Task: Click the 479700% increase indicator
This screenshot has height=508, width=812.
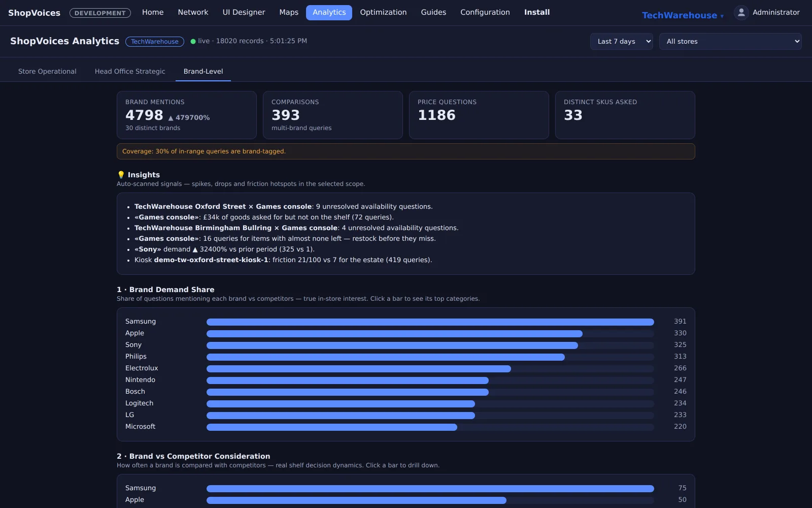Action: (189, 117)
